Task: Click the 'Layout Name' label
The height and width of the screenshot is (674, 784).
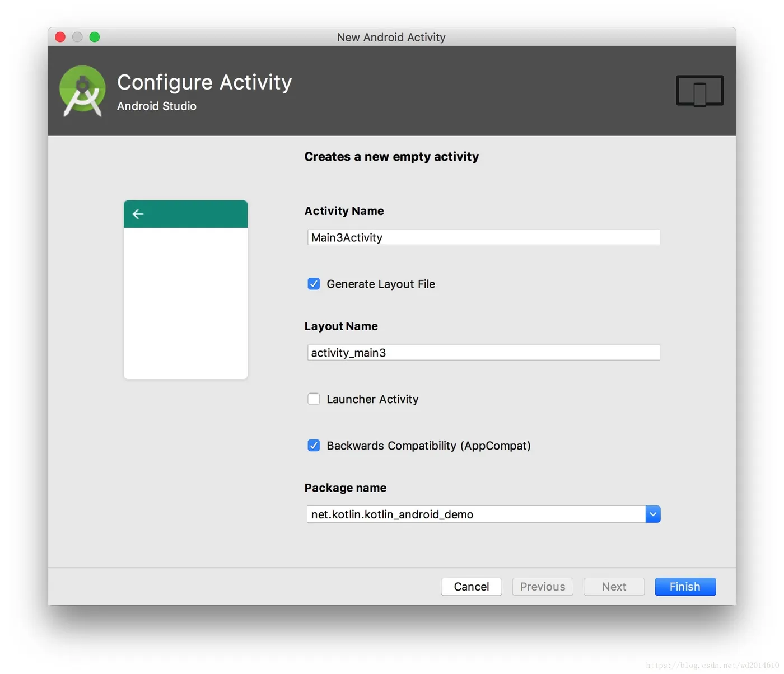Action: point(341,326)
